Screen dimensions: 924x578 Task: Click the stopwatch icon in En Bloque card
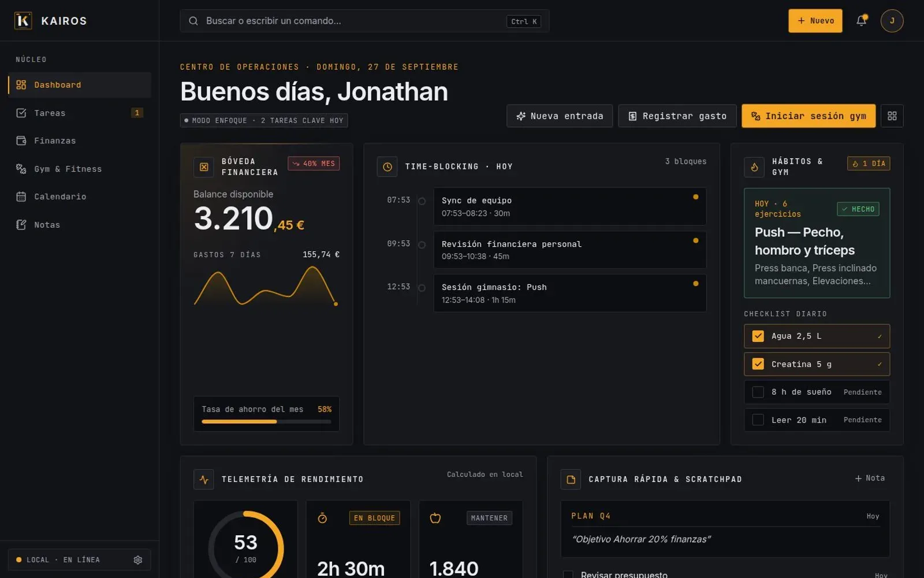tap(322, 518)
